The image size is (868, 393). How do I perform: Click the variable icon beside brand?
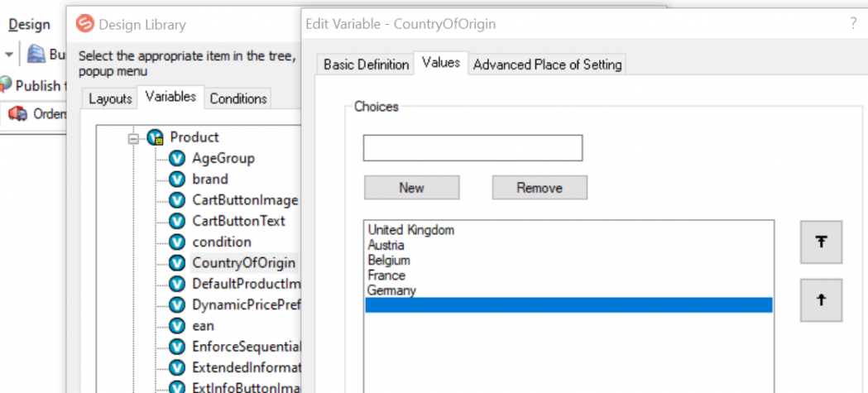click(177, 179)
